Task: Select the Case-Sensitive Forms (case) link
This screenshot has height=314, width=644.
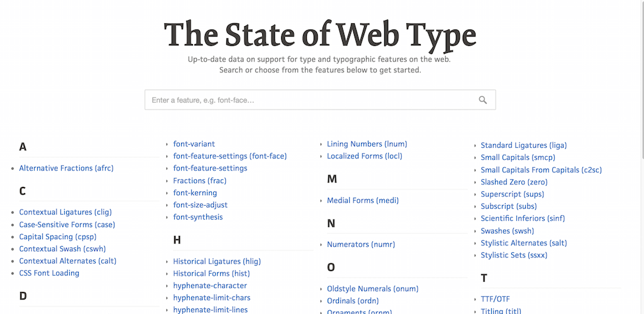Action: click(x=67, y=225)
